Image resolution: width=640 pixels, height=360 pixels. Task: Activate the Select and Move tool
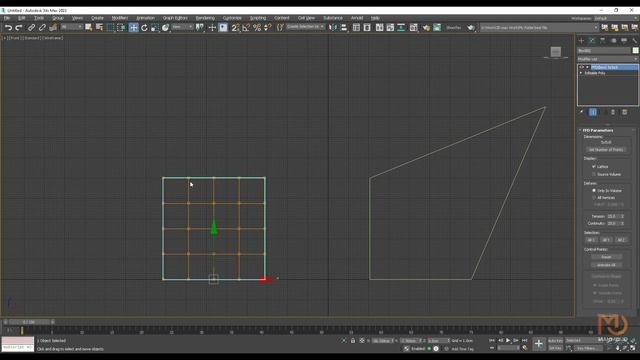click(x=133, y=28)
